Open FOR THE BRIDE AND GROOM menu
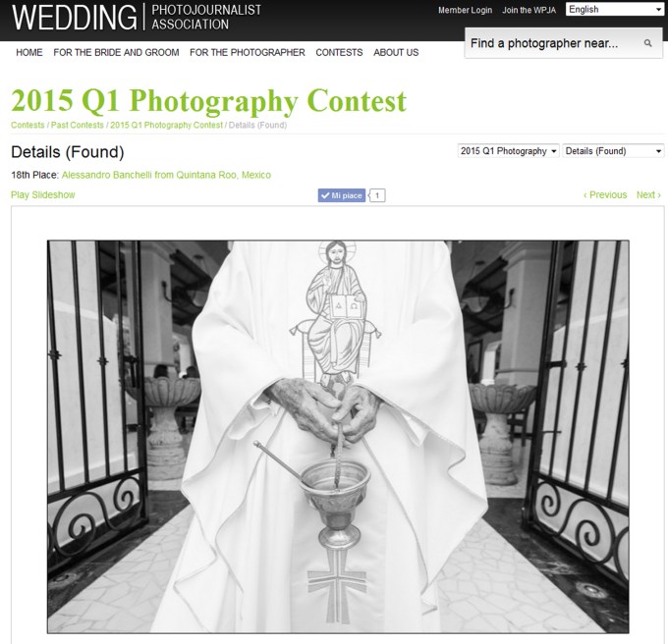 [116, 52]
